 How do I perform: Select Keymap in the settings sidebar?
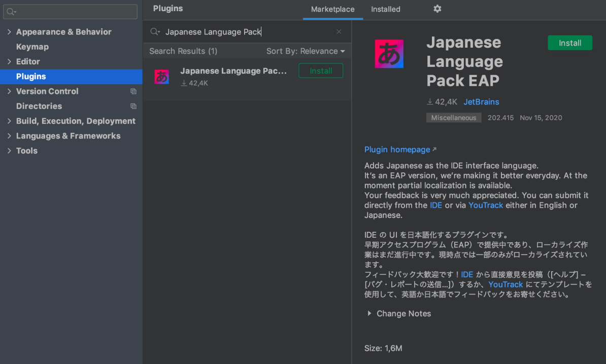32,47
